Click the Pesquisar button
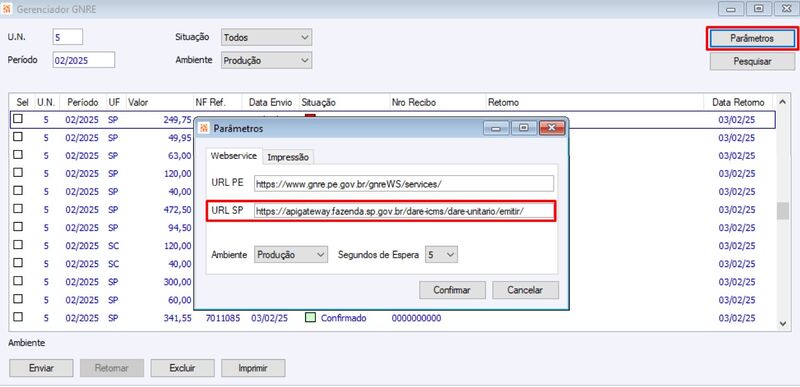 coord(752,62)
